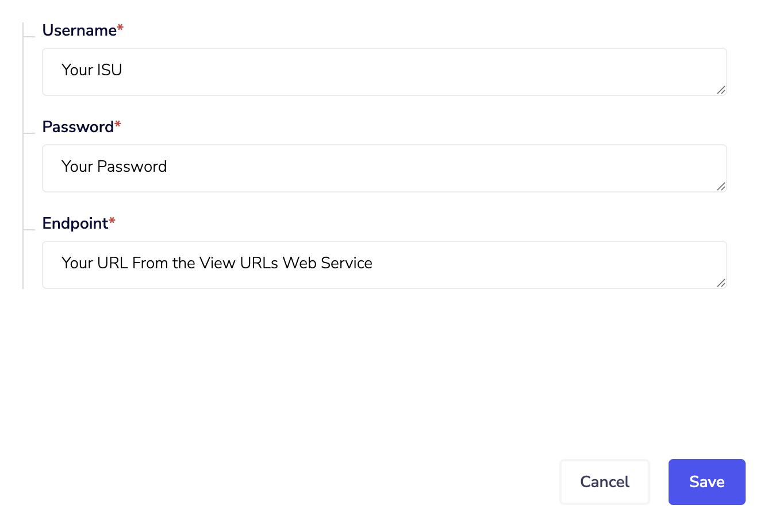
Task: Click the red asterisk beside Password
Action: click(x=118, y=125)
